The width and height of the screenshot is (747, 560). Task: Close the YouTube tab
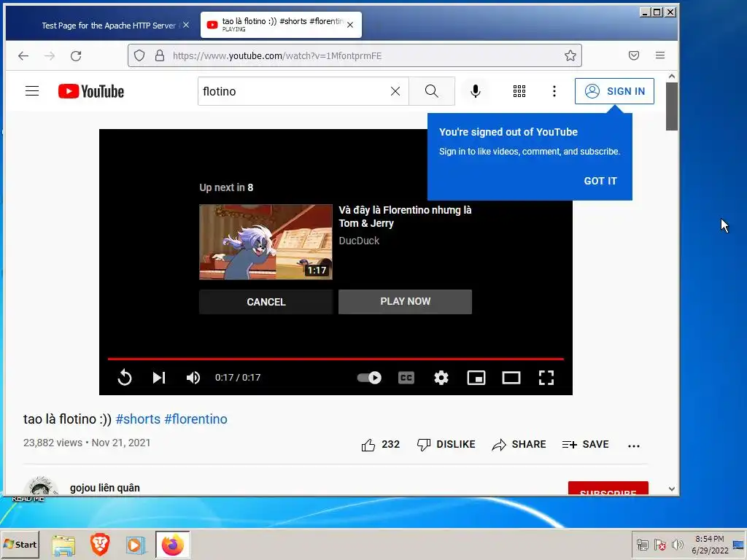pos(350,25)
